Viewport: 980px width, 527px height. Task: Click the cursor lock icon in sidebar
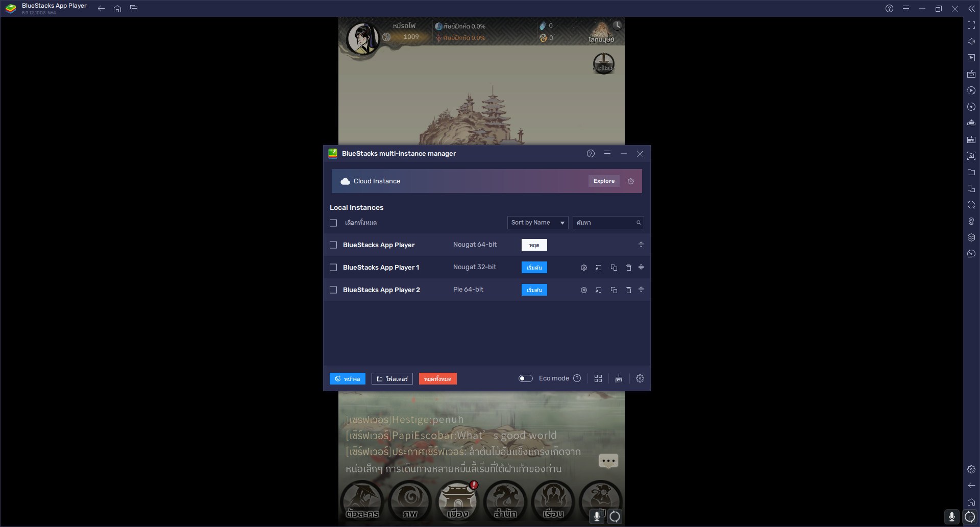coord(971,58)
